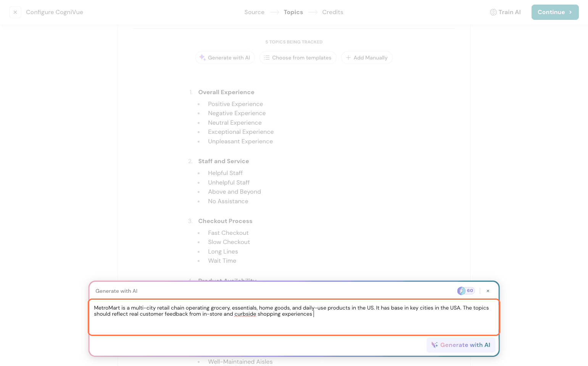Open Choose from templates list

[298, 58]
